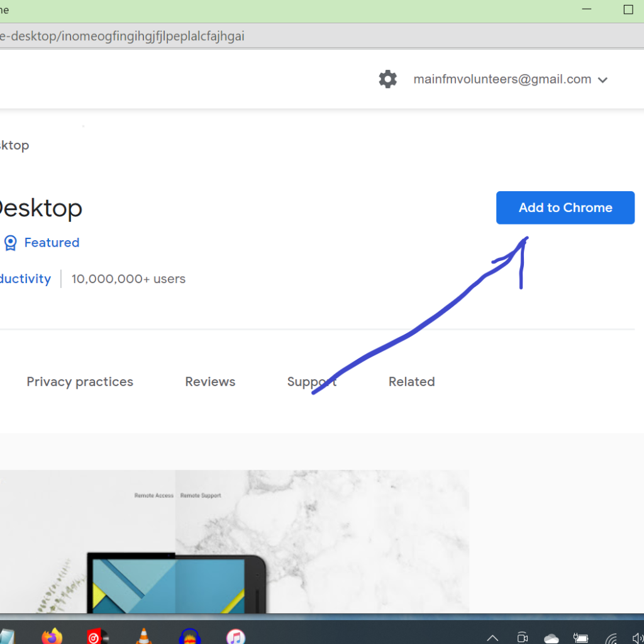Open the settings gear icon
The width and height of the screenshot is (644, 644).
pos(388,79)
